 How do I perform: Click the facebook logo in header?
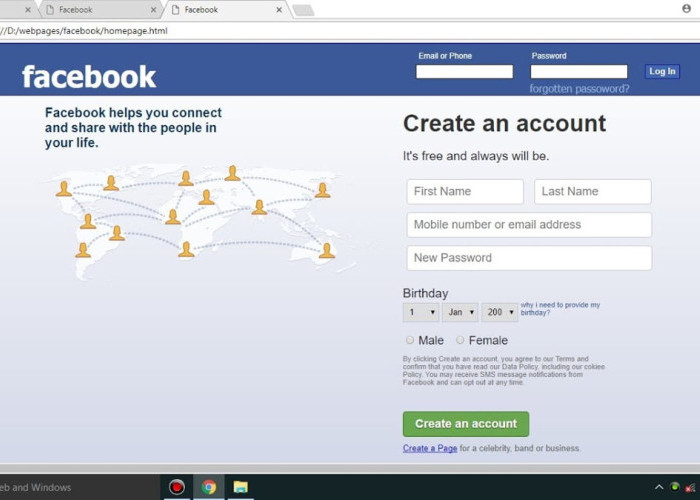[89, 77]
